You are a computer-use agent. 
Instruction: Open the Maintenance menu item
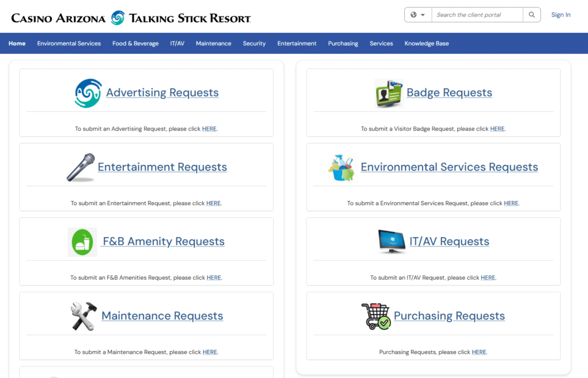(214, 44)
